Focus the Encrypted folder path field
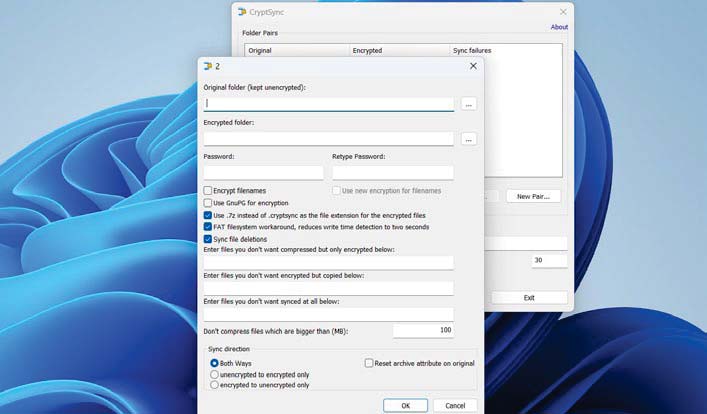The width and height of the screenshot is (707, 414). tap(329, 139)
